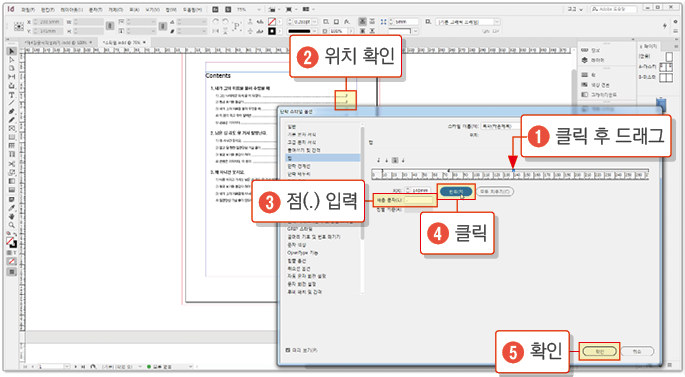
Task: Click the fill swatch with the red slash
Action: pos(272,21)
